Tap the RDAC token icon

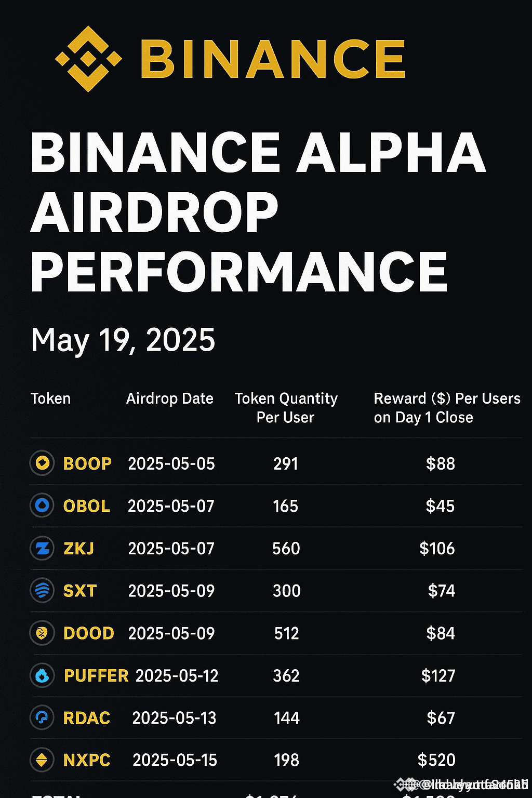pyautogui.click(x=42, y=718)
